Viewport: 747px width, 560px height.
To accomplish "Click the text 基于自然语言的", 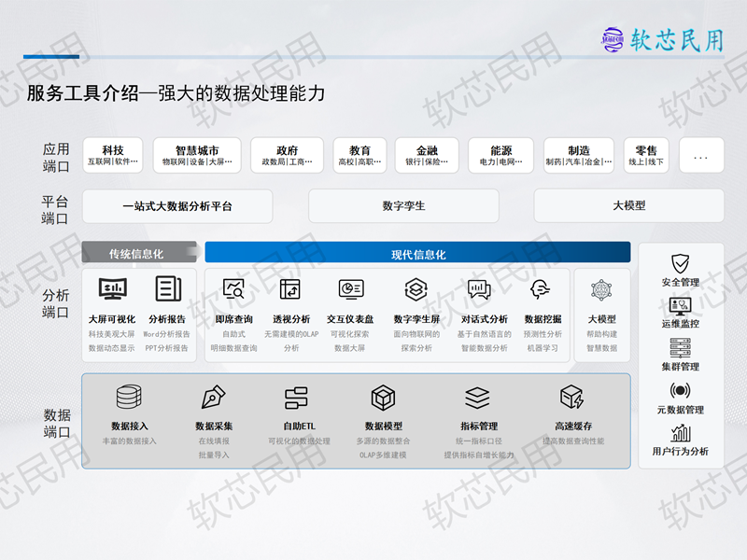I will point(484,334).
